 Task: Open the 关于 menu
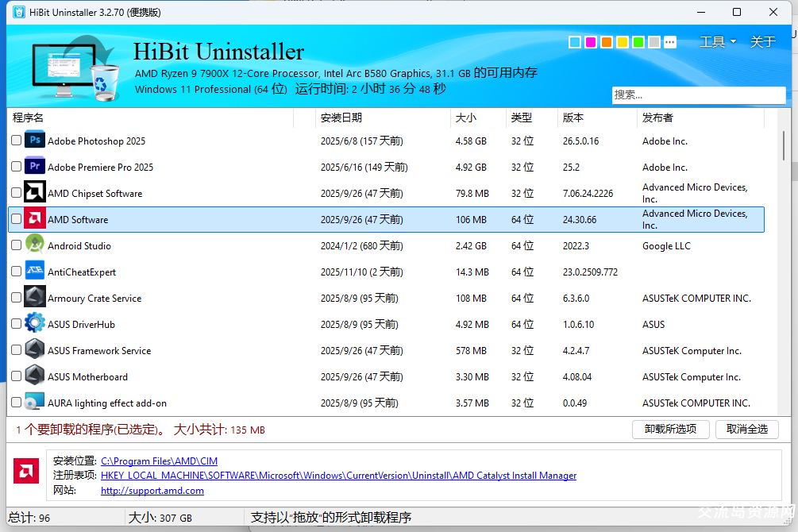click(763, 42)
